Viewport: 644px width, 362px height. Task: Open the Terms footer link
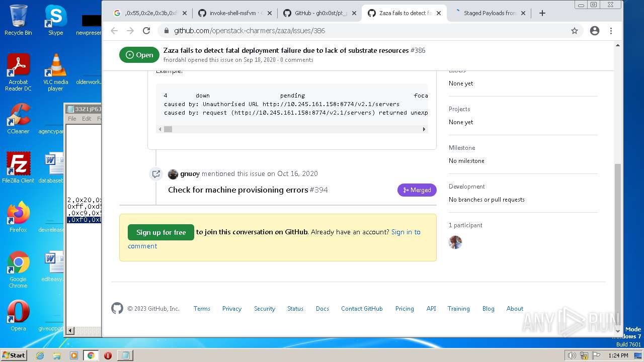coord(202,309)
